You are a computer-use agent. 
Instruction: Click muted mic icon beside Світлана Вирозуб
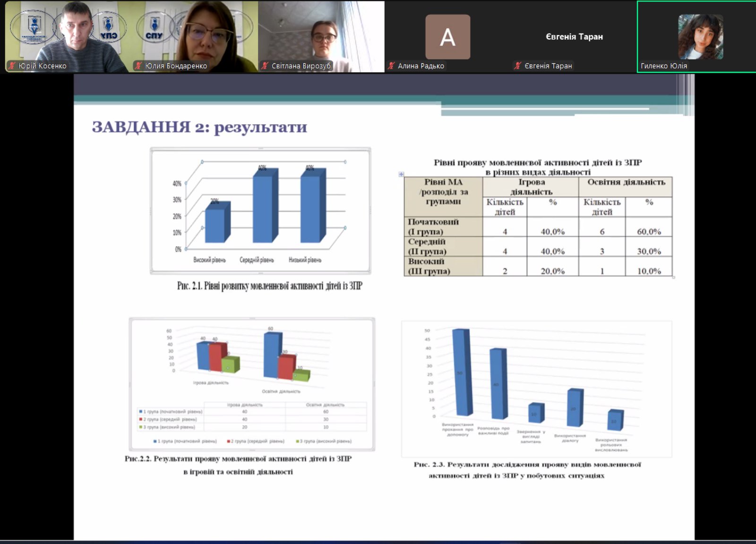click(x=265, y=66)
